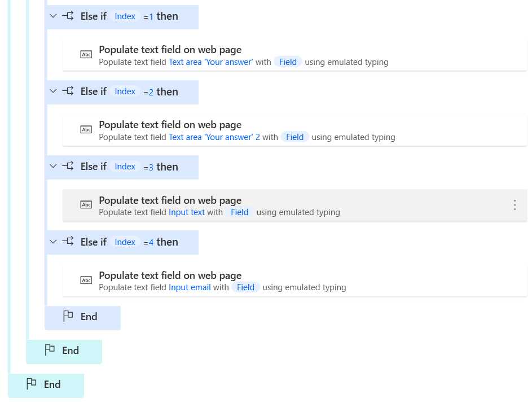This screenshot has width=532, height=402.
Task: Collapse the Else if Index =1 block
Action: (52, 16)
